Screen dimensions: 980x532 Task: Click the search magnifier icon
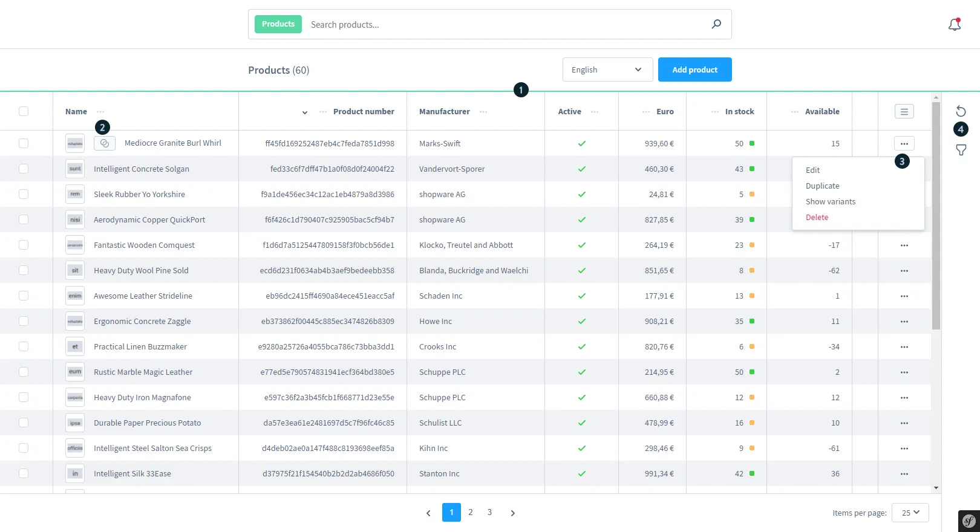pyautogui.click(x=716, y=24)
